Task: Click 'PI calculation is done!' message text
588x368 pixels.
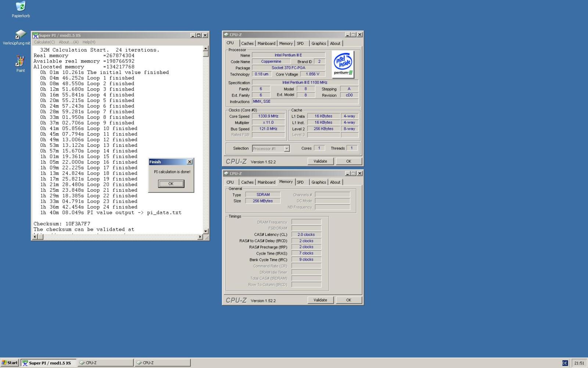Action: pyautogui.click(x=172, y=172)
